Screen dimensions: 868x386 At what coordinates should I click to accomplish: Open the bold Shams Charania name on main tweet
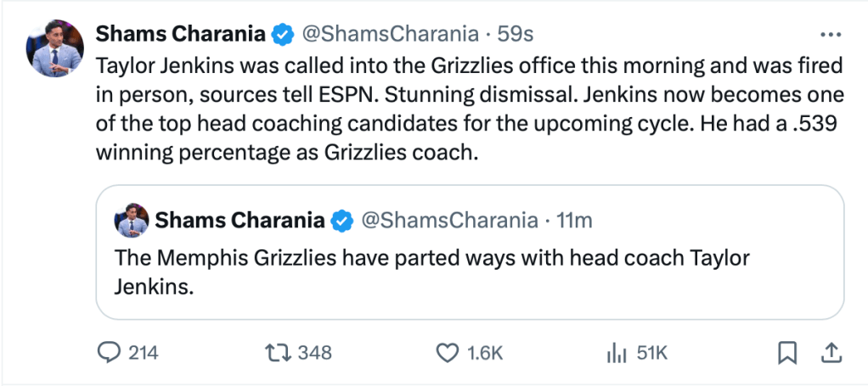[x=180, y=34]
